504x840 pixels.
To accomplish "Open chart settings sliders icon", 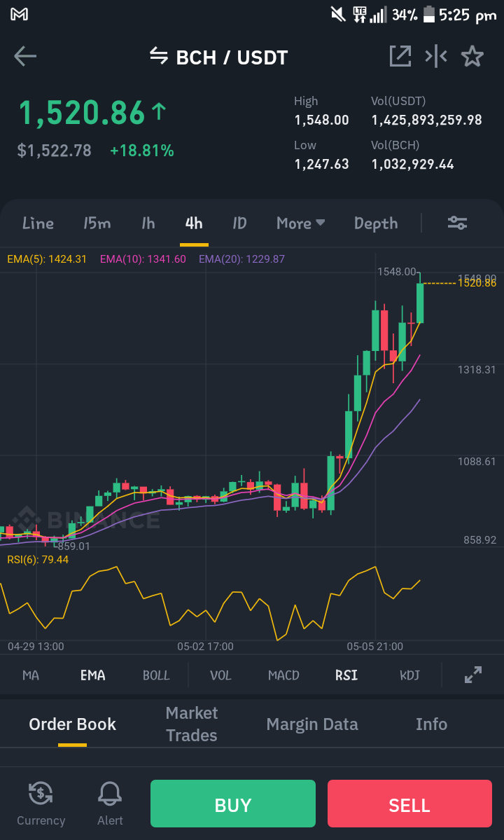I will (458, 223).
